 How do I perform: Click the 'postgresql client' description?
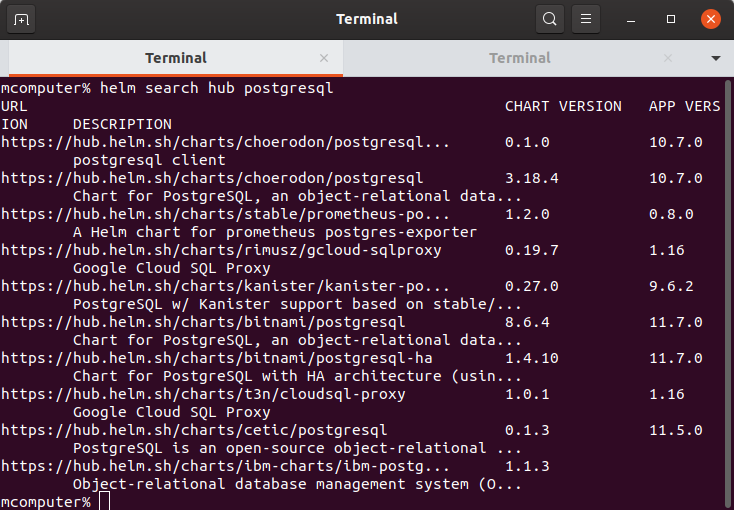pos(149,160)
